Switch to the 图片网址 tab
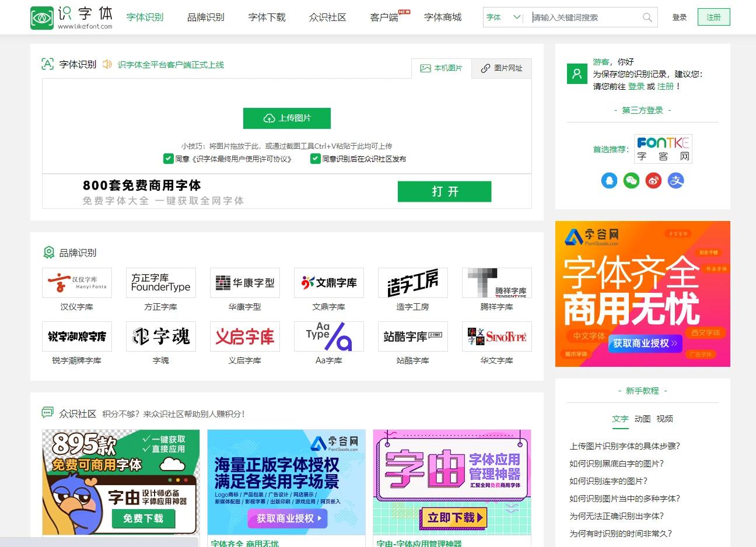The image size is (756, 547). (x=500, y=68)
